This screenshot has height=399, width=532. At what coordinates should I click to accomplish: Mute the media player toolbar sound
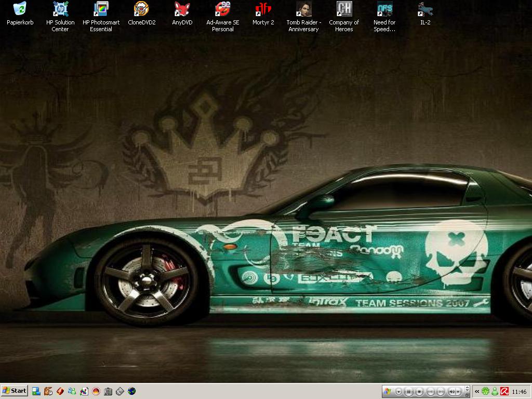(x=452, y=392)
